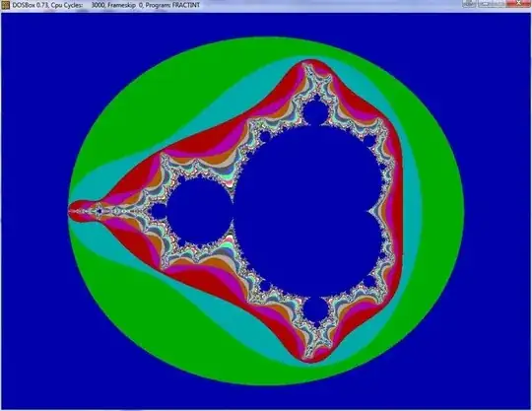The height and width of the screenshot is (411, 532).
Task: Click the DOSBox icon in the title bar
Action: (x=6, y=5)
